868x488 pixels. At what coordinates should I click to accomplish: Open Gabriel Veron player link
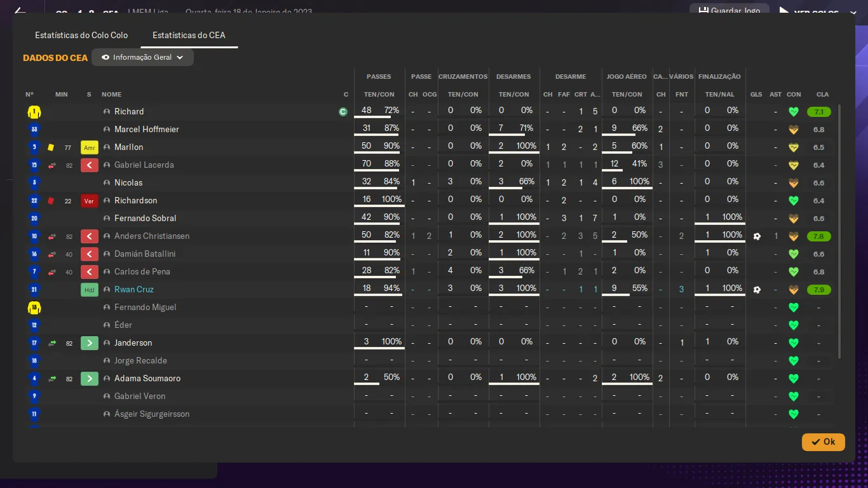(x=140, y=396)
